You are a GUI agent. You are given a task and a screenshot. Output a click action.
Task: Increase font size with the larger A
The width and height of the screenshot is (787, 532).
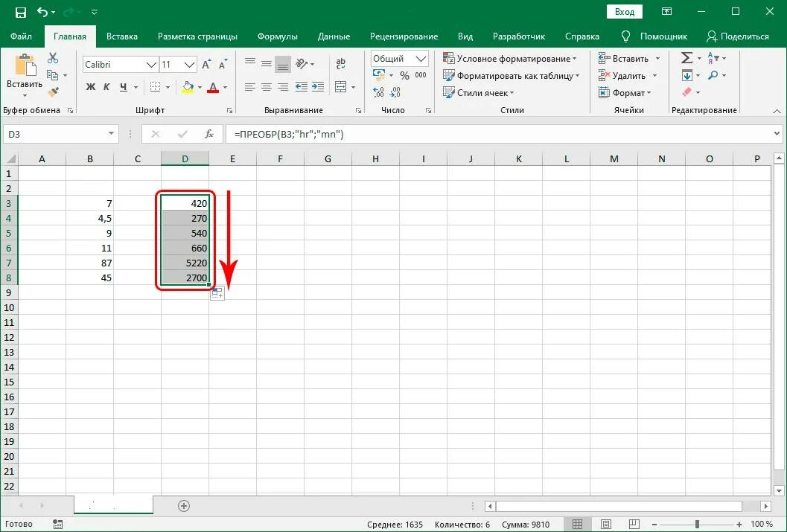pos(206,64)
